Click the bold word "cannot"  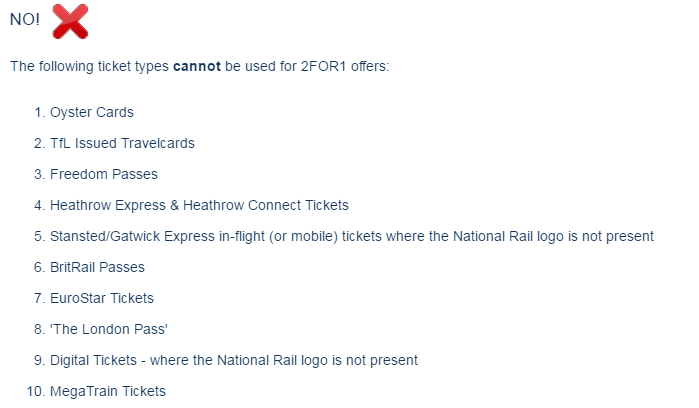click(x=197, y=66)
